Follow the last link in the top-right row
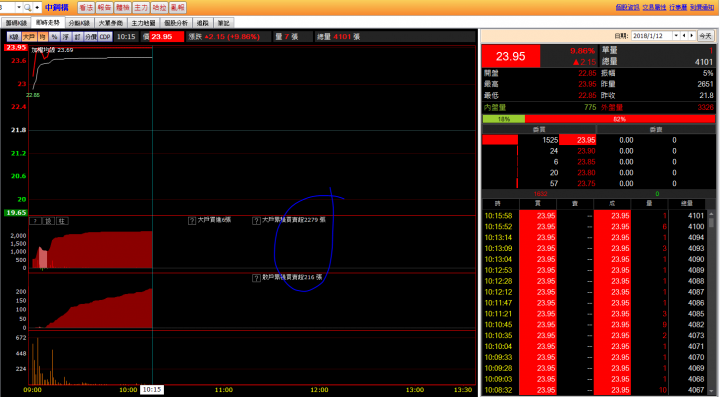 pyautogui.click(x=702, y=7)
